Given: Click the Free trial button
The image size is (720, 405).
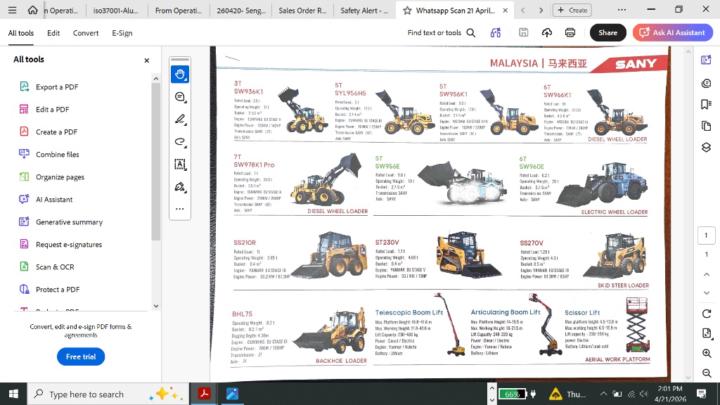Looking at the screenshot, I should tap(81, 357).
